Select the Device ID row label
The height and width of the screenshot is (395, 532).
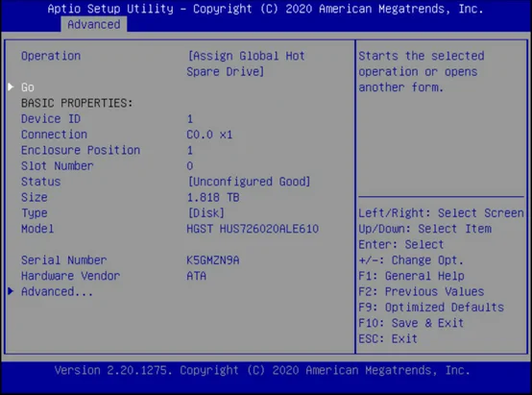(51, 118)
